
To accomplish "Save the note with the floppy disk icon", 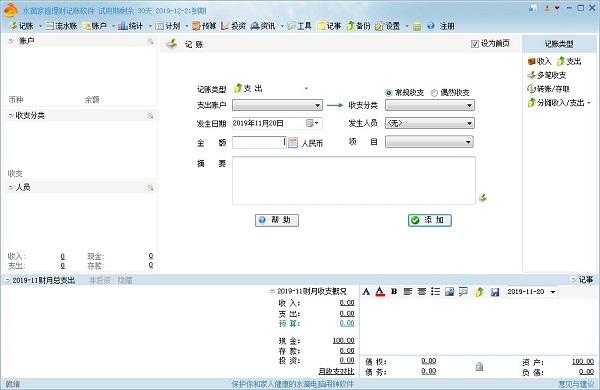I will [495, 292].
